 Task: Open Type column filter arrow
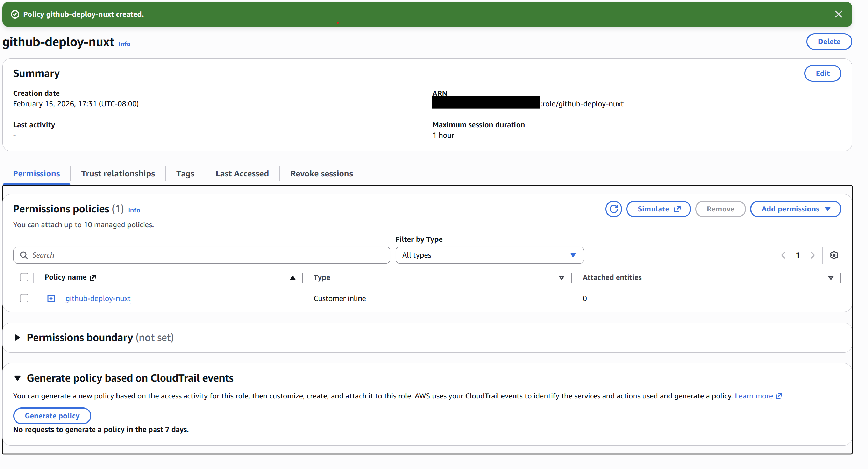[x=561, y=278]
